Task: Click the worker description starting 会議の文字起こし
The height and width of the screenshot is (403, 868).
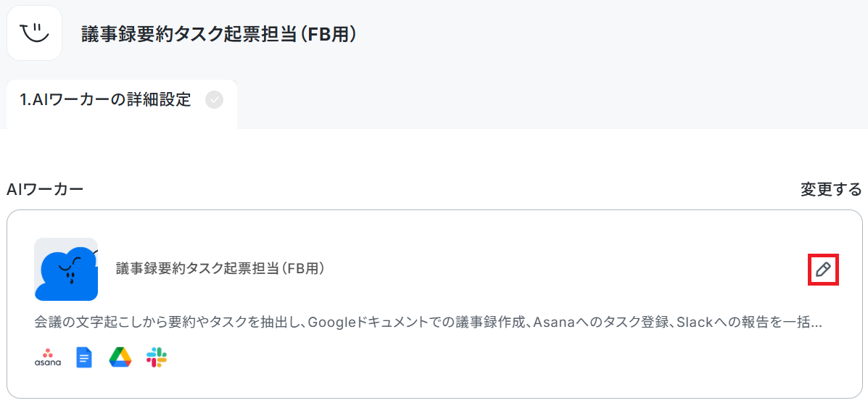Action: [x=427, y=323]
